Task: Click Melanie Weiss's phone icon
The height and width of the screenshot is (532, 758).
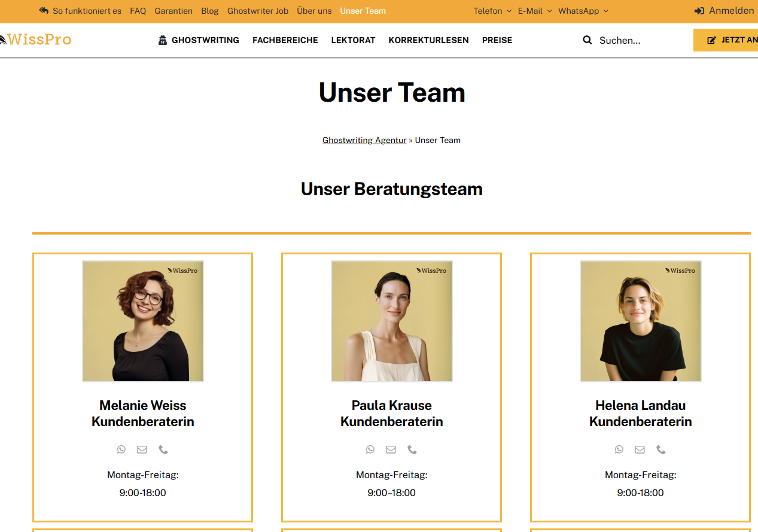Action: click(x=163, y=449)
